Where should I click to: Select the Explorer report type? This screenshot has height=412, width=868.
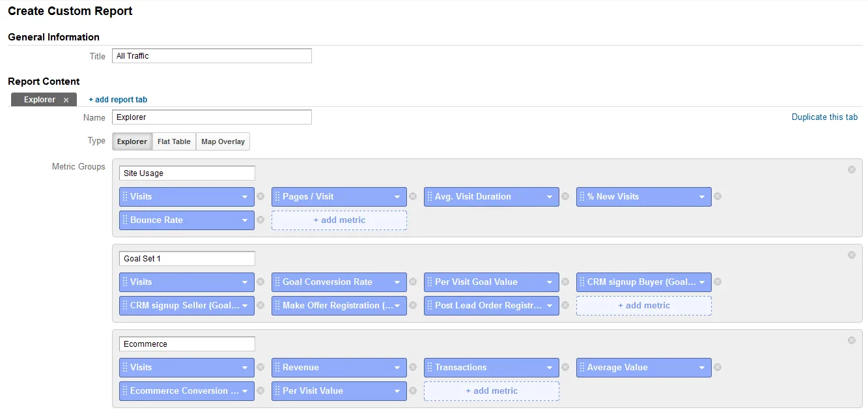(132, 141)
